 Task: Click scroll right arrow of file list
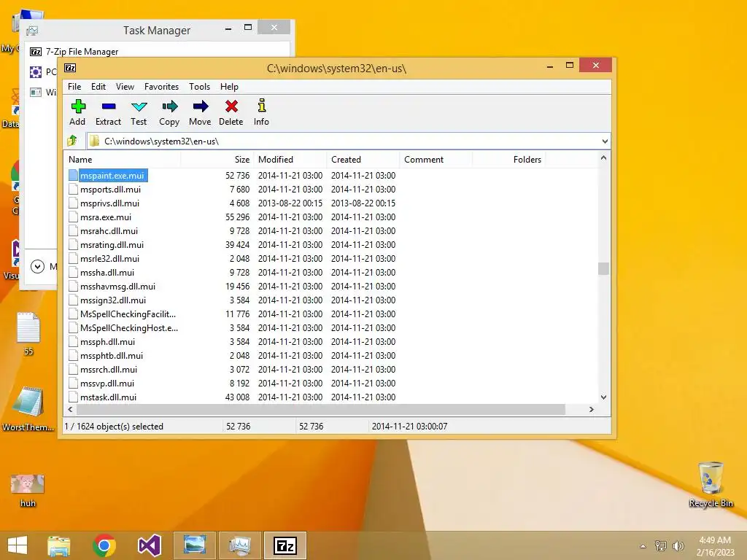pyautogui.click(x=591, y=410)
